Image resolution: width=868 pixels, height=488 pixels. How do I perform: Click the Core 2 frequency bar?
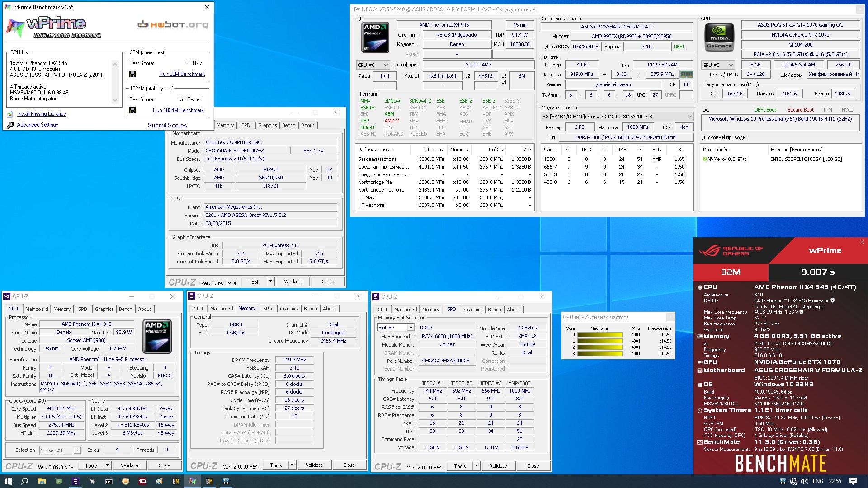tap(600, 347)
